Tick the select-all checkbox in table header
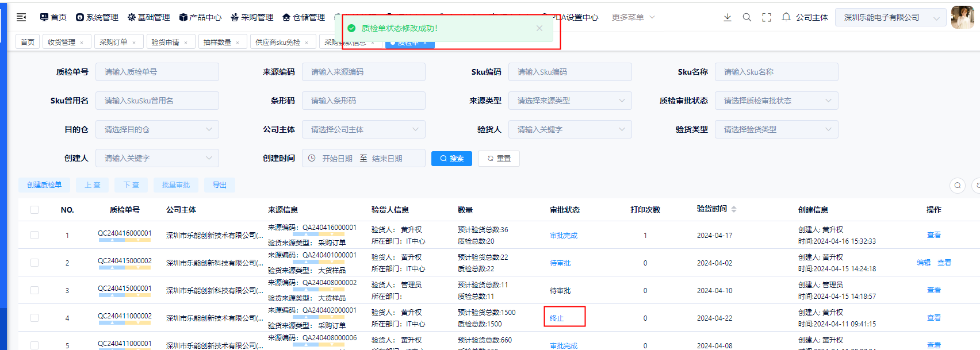 35,210
